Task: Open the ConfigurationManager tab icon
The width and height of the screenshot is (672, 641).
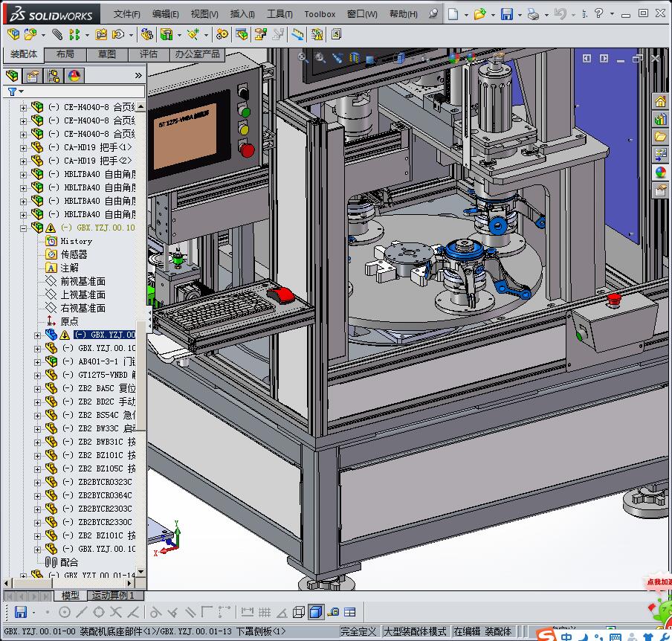Action: point(54,75)
